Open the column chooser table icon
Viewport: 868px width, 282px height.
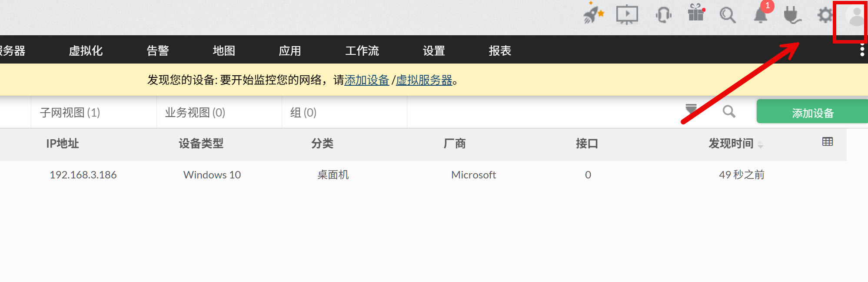tap(828, 142)
